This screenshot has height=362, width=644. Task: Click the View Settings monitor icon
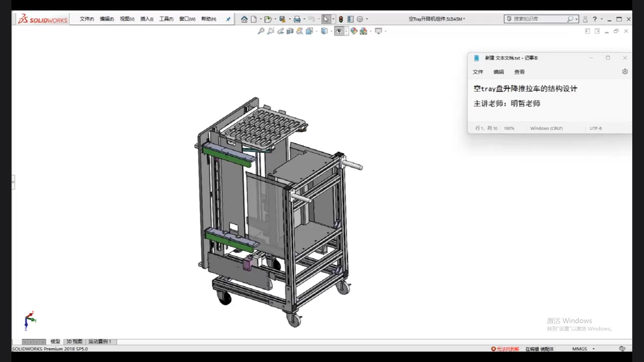[379, 31]
